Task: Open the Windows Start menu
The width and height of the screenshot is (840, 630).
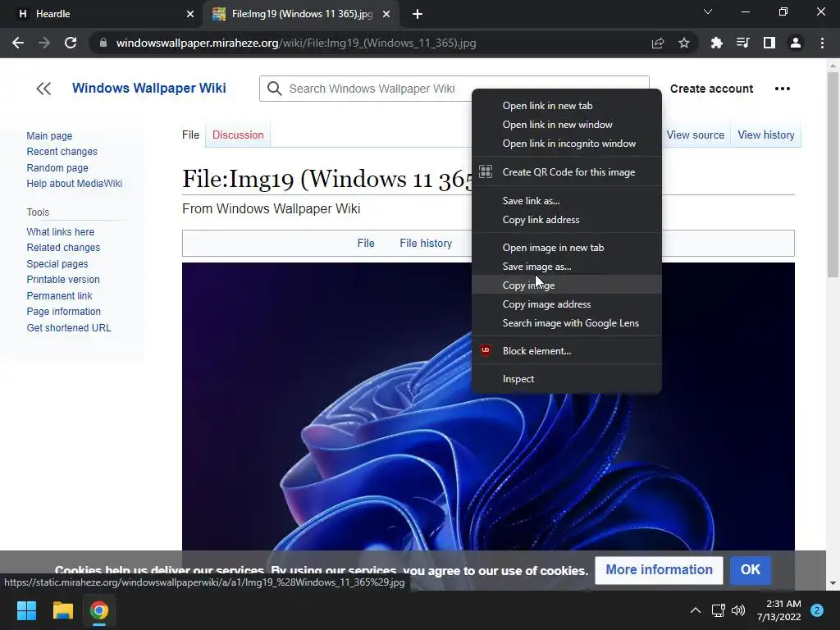Action: click(x=26, y=610)
